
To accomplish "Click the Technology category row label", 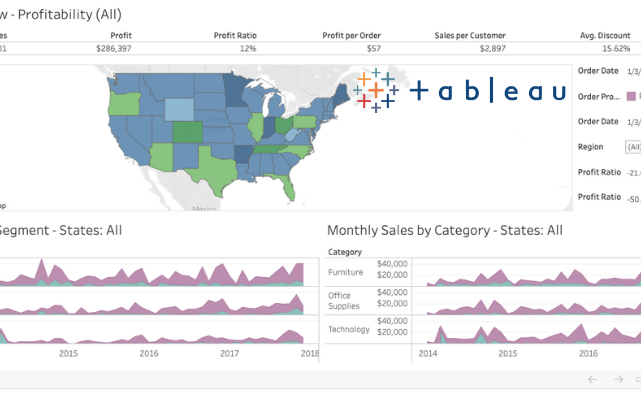I will [x=349, y=329].
